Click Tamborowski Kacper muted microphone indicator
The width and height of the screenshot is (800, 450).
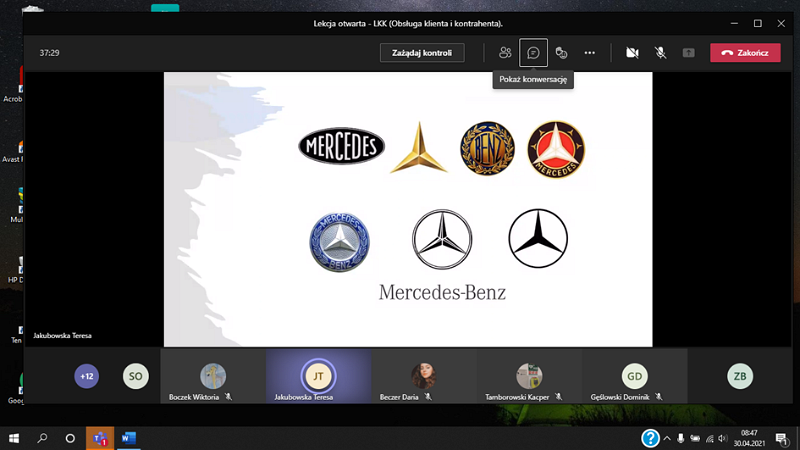[559, 397]
